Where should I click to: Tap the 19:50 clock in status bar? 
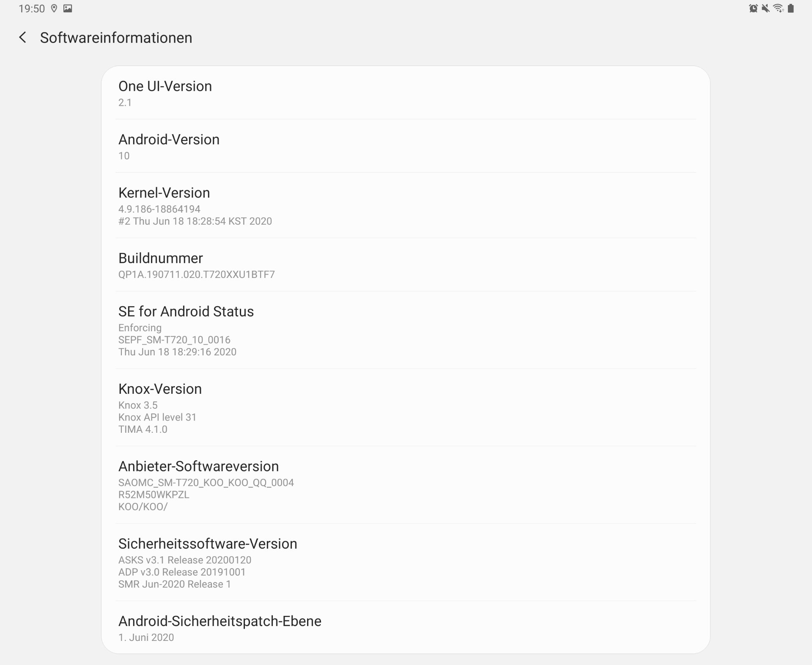coord(32,9)
